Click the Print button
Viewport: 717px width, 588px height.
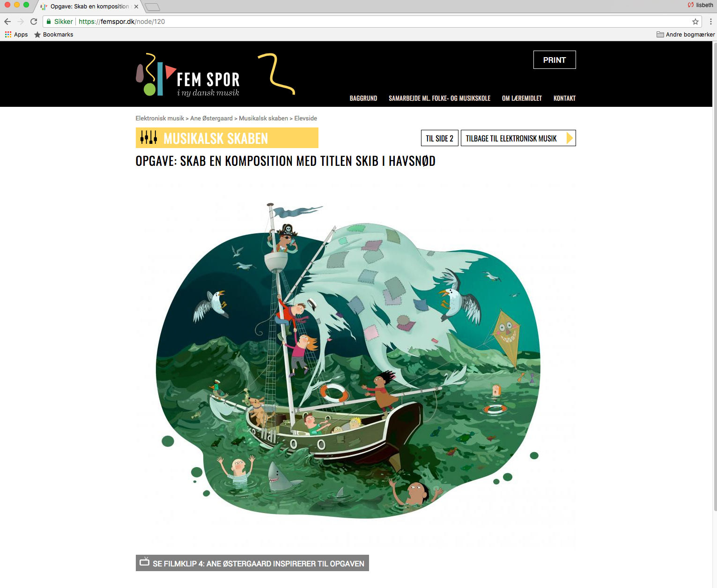coord(554,60)
